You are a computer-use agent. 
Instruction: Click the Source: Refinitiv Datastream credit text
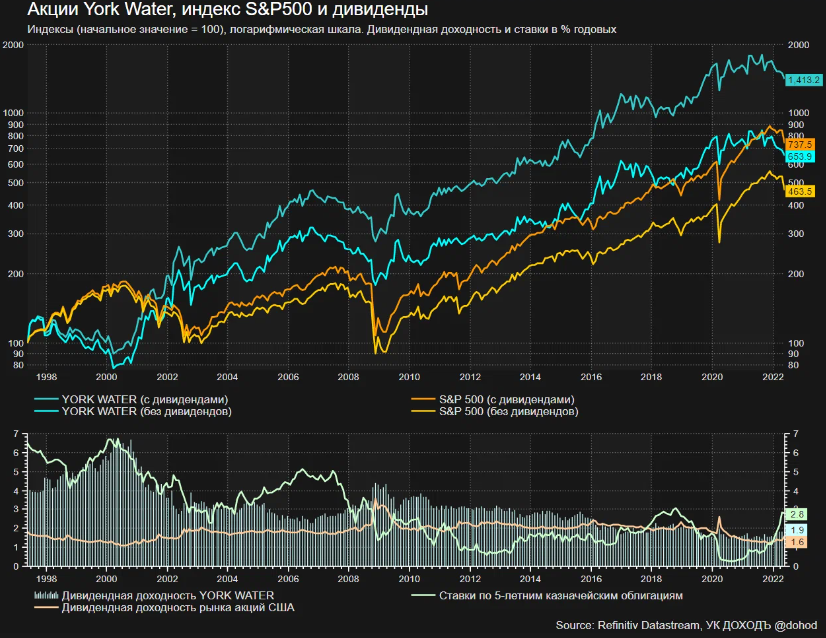coord(685,625)
